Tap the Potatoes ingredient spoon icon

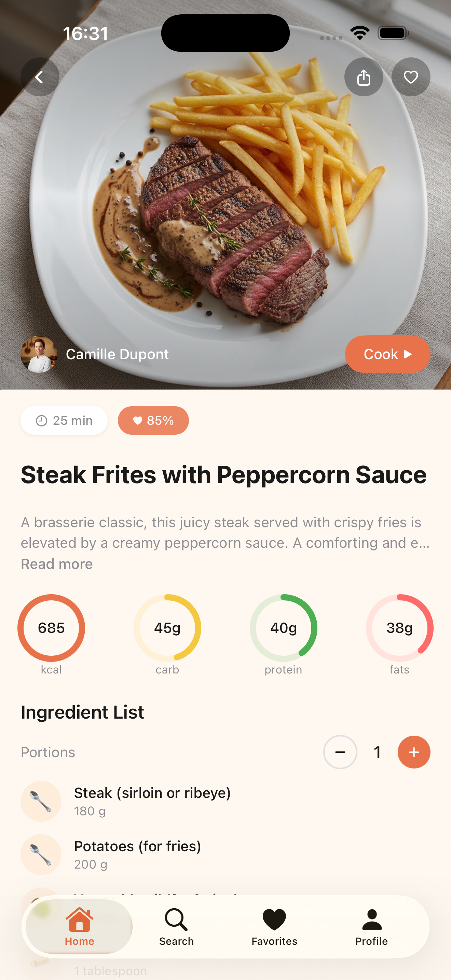pyautogui.click(x=41, y=855)
